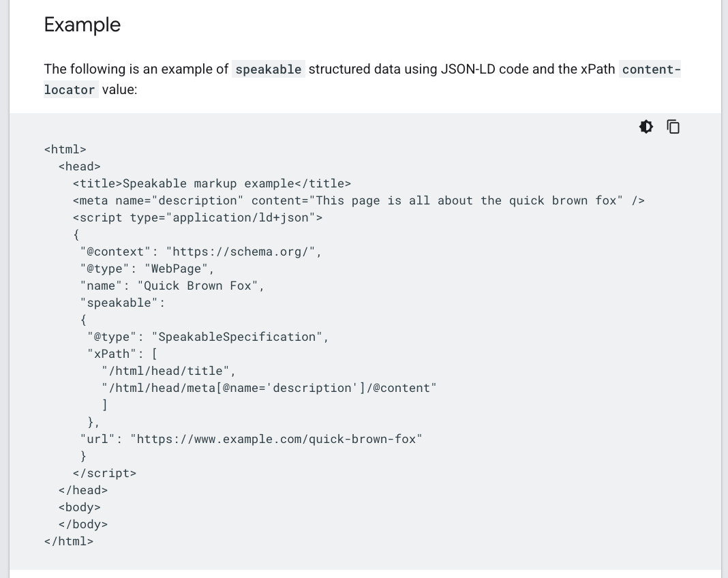
Task: Click the opening body tag in code
Action: pyautogui.click(x=79, y=507)
